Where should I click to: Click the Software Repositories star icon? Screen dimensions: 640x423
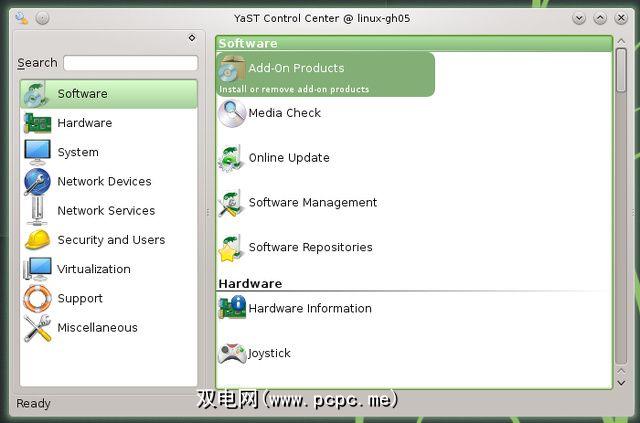(x=231, y=248)
